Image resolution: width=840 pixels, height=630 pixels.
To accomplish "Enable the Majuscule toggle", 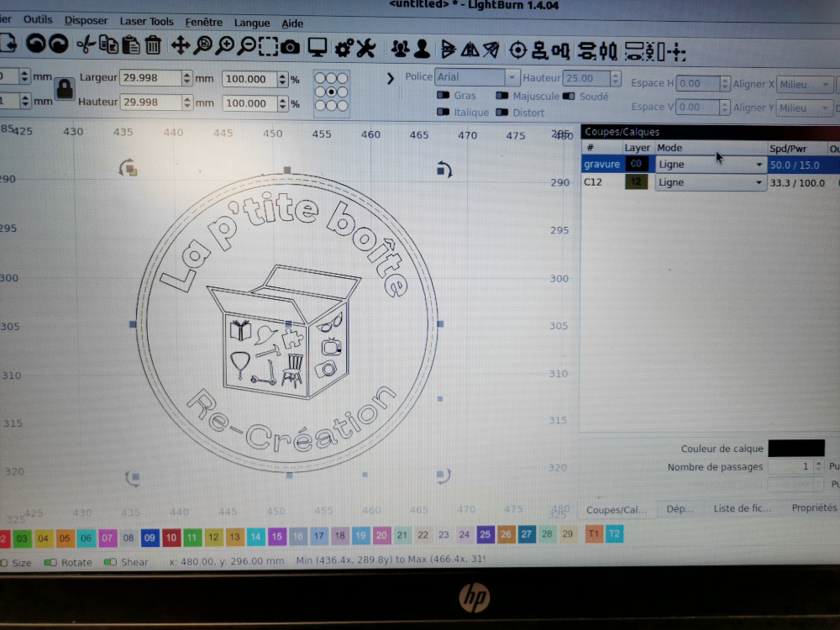I will 503,97.
